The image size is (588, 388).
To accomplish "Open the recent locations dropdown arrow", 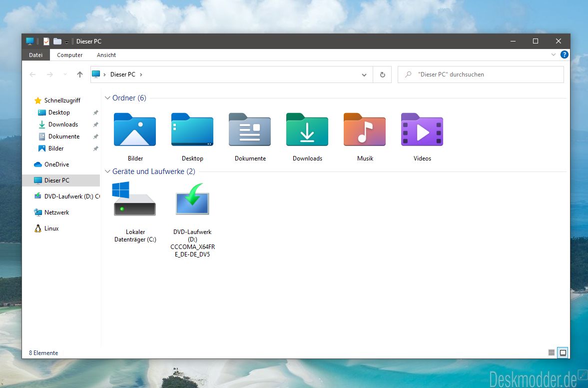I will [x=65, y=74].
